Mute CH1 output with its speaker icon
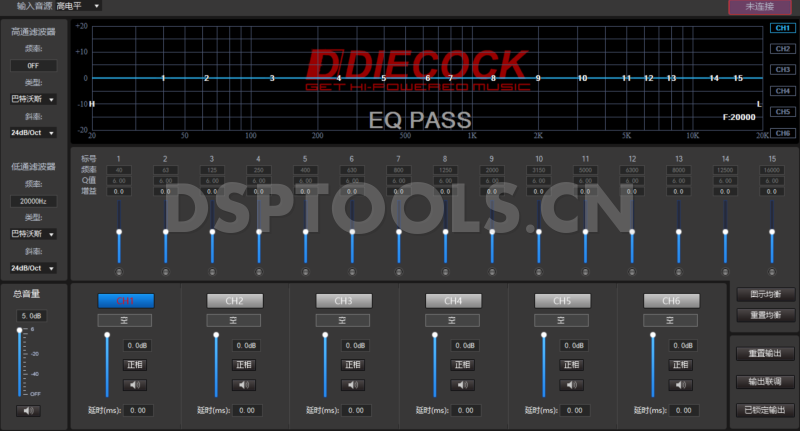This screenshot has width=800, height=431. click(136, 385)
